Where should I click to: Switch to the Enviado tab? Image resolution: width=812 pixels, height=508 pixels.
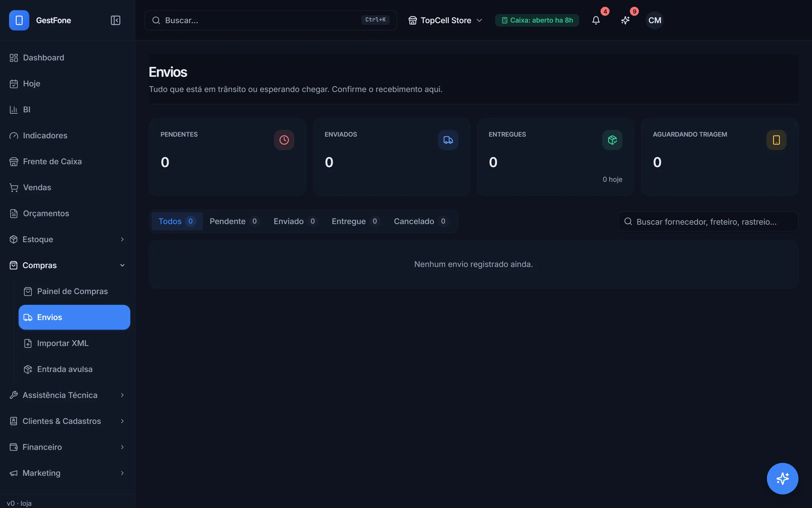coord(295,221)
